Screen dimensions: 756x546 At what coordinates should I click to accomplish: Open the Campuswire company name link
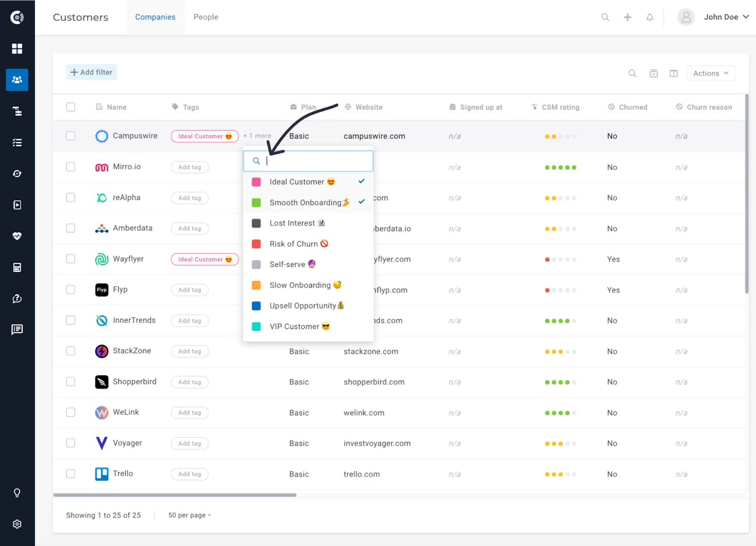tap(135, 136)
